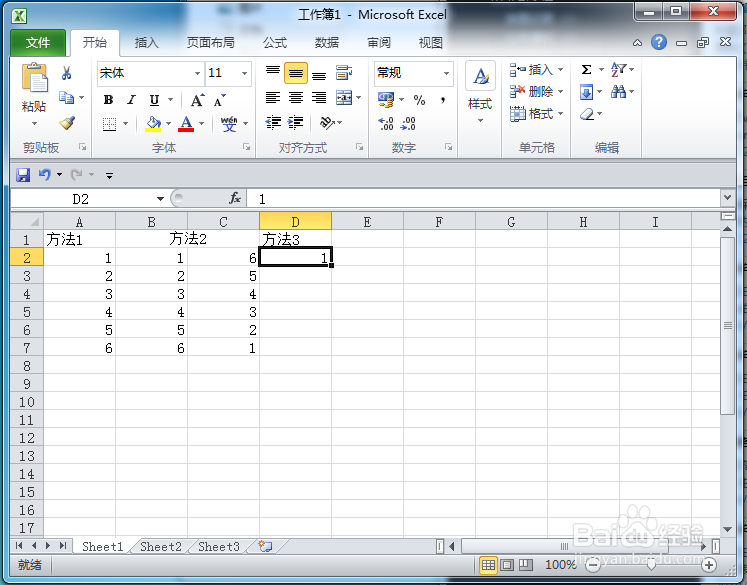Viewport: 747px width, 585px height.
Task: Expand the font name dropdown
Action: (x=197, y=73)
